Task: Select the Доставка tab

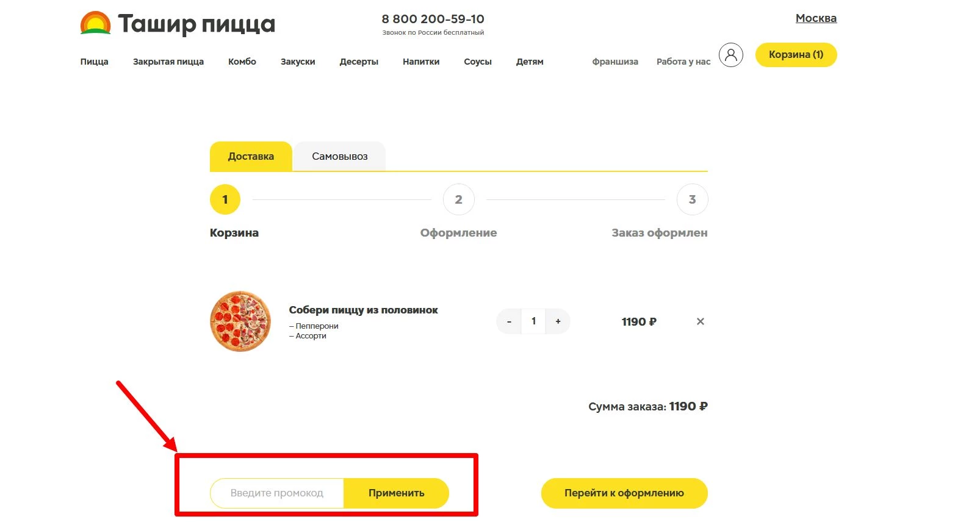Action: [x=250, y=156]
